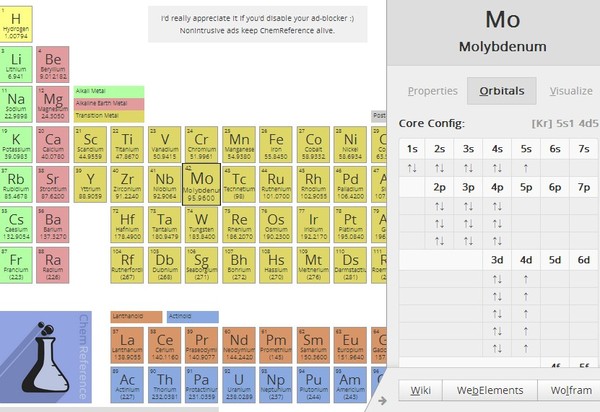The height and width of the screenshot is (412, 600).
Task: Switch to the Properties tab
Action: point(432,91)
